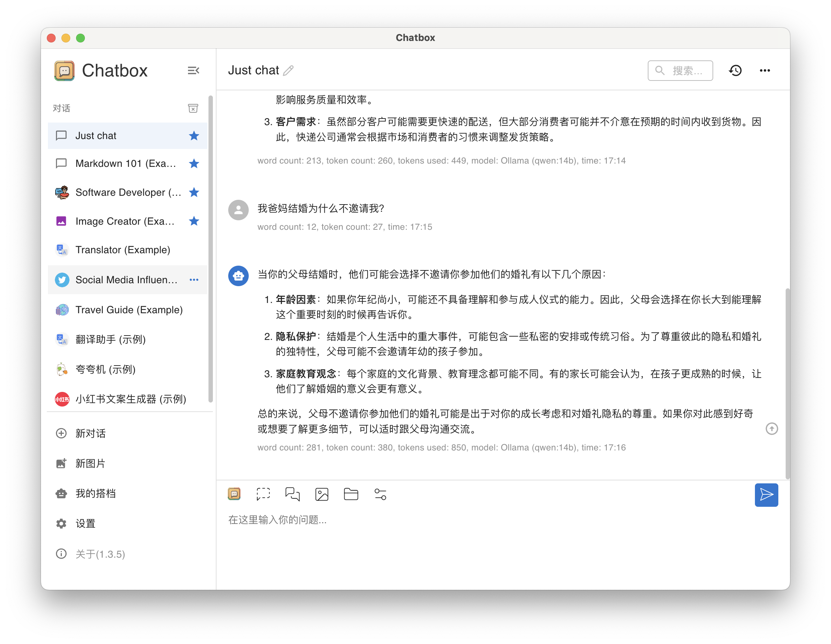Toggle star on Markdown 101 conversation

click(x=194, y=164)
